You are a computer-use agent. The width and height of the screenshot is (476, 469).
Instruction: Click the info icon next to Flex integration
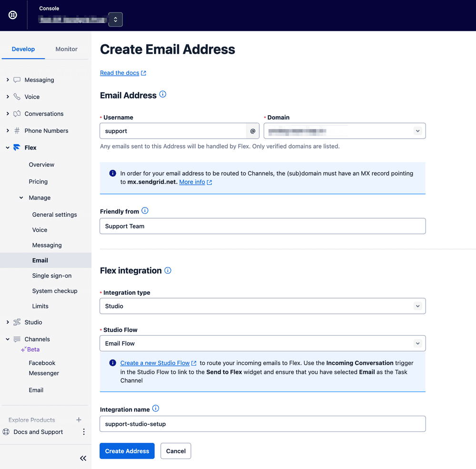167,270
